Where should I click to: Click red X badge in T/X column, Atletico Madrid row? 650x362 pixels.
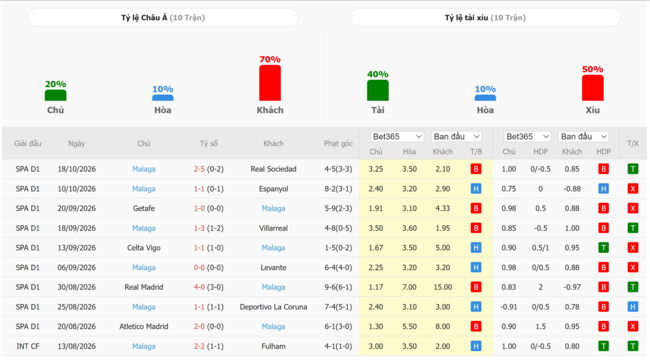coord(633,327)
